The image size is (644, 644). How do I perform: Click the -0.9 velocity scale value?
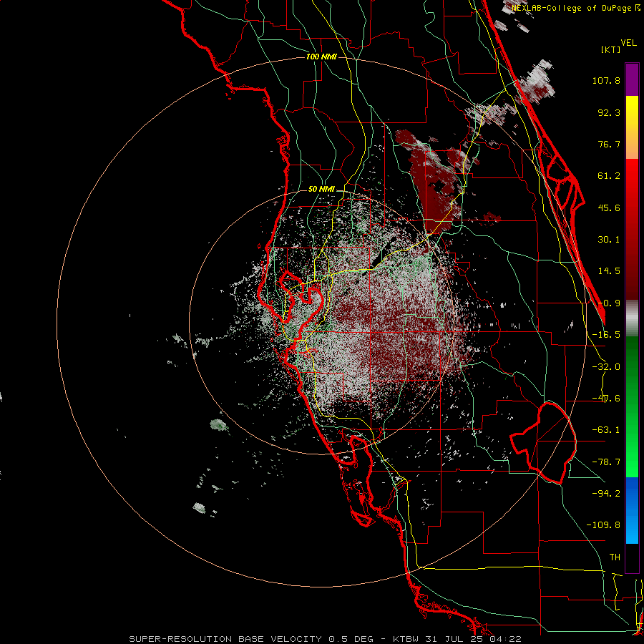click(609, 303)
